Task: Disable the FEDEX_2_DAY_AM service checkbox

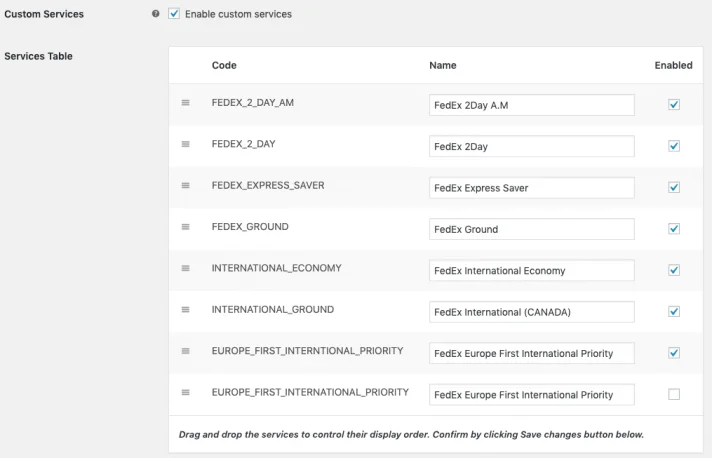Action: (674, 104)
